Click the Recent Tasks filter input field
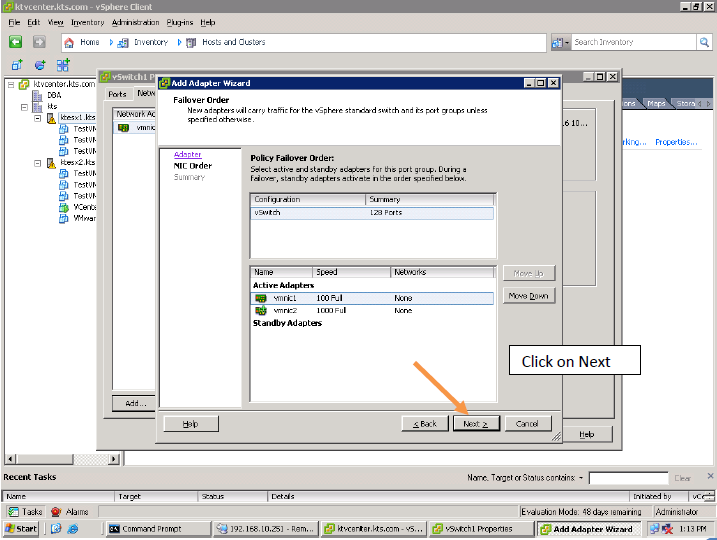The image size is (717, 540). pyautogui.click(x=629, y=478)
